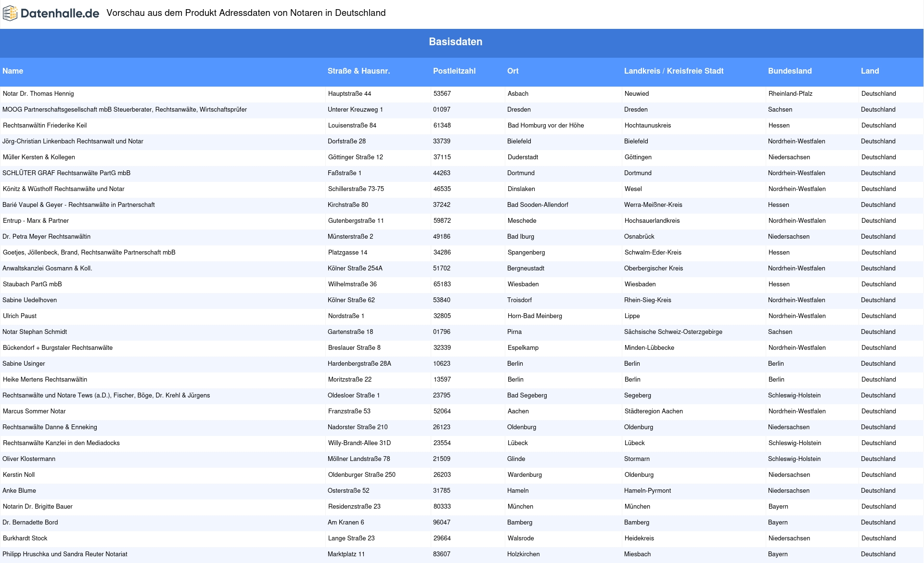Select the city Bad Sooden-Allendorf
The height and width of the screenshot is (563, 924).
point(538,205)
